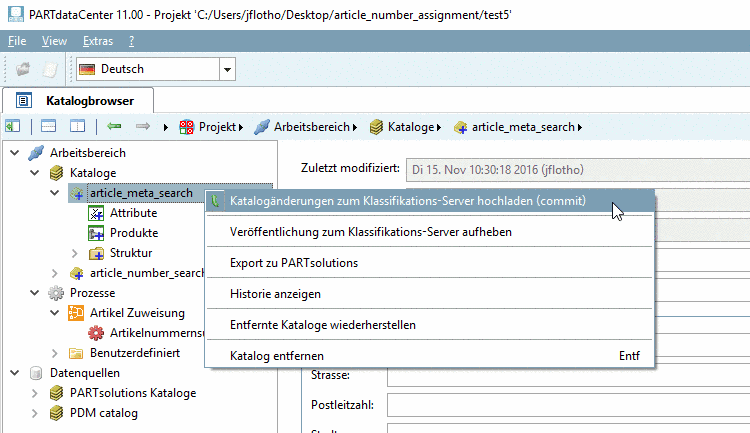The width and height of the screenshot is (750, 433).
Task: Expand the PDM catalog node
Action: (34, 413)
